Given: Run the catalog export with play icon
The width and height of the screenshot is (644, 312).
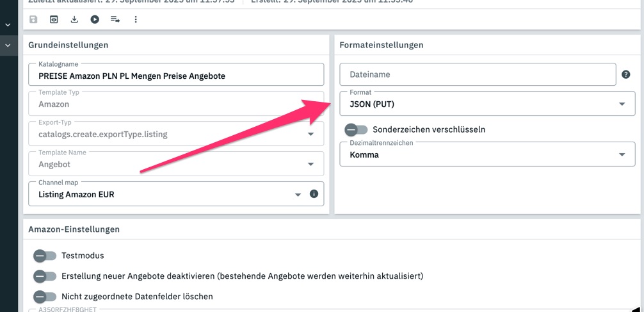Looking at the screenshot, I should pyautogui.click(x=95, y=20).
